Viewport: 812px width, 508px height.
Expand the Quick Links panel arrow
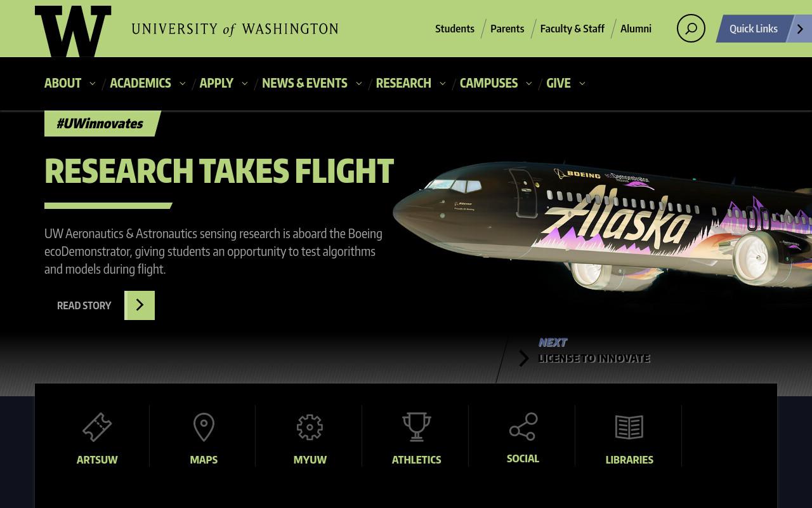800,29
